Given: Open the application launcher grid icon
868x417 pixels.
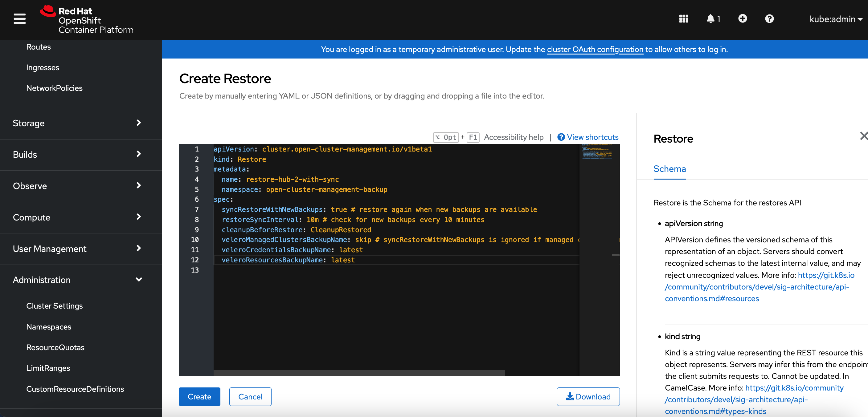Looking at the screenshot, I should pos(683,19).
